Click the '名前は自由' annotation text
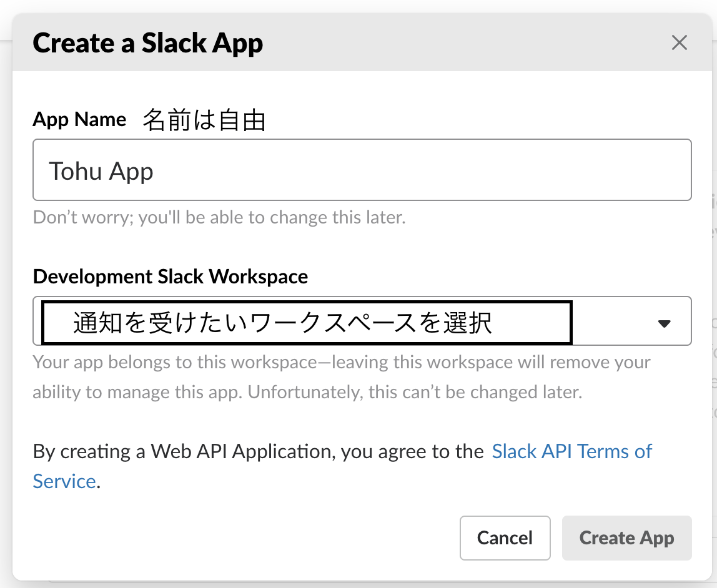The width and height of the screenshot is (717, 588). pyautogui.click(x=204, y=120)
